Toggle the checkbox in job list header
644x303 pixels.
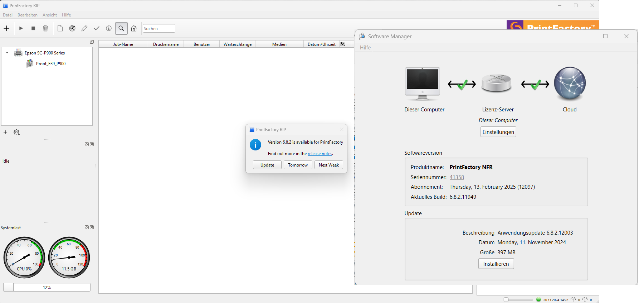[x=343, y=44]
